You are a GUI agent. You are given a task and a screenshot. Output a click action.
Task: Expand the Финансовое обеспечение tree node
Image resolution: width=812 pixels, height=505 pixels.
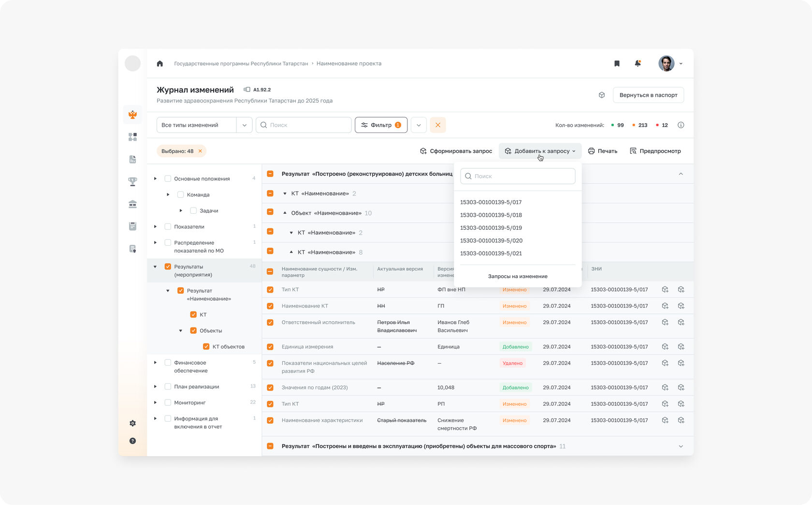coord(155,362)
